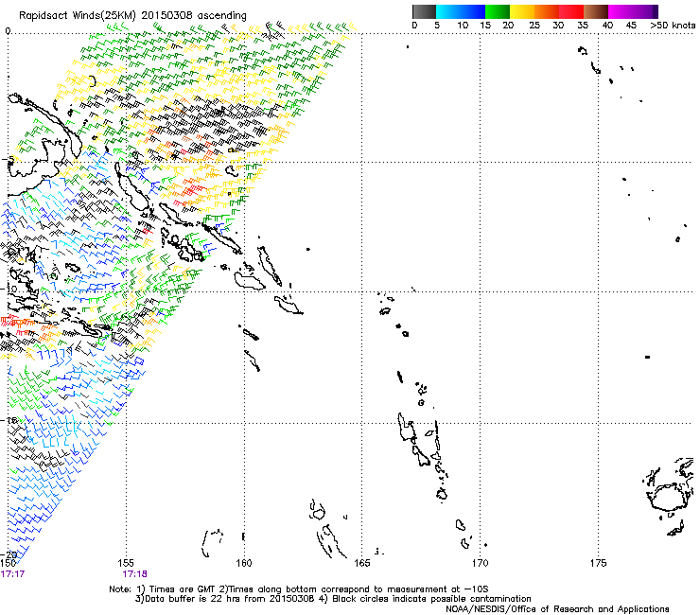Viewport: 700px width, 615px height.
Task: Click the title text 'Rapidscat Winds(25KM) 20150308 ascending'
Action: click(x=132, y=16)
